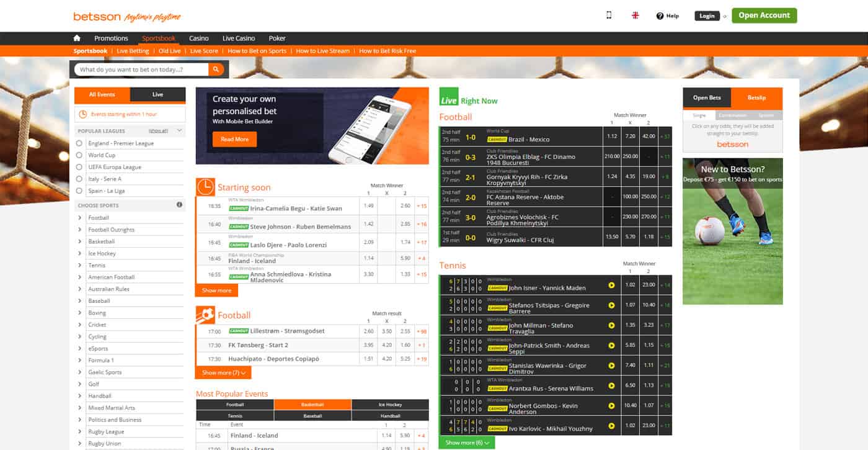Click the orange search magnifier button

coord(216,70)
